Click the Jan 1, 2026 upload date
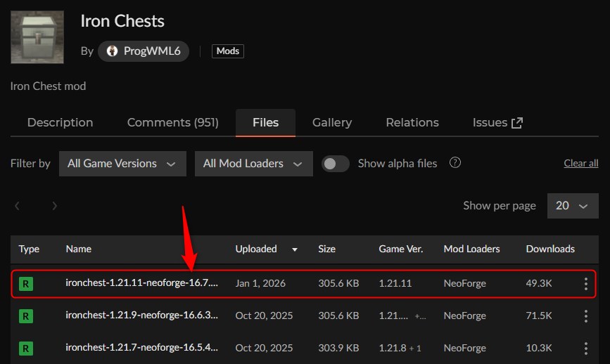 click(x=260, y=283)
